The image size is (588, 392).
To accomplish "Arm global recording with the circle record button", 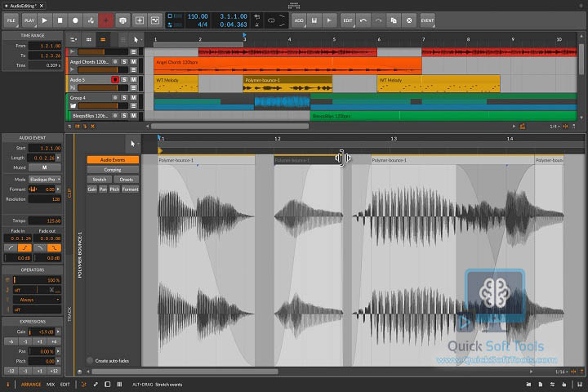I will [75, 20].
